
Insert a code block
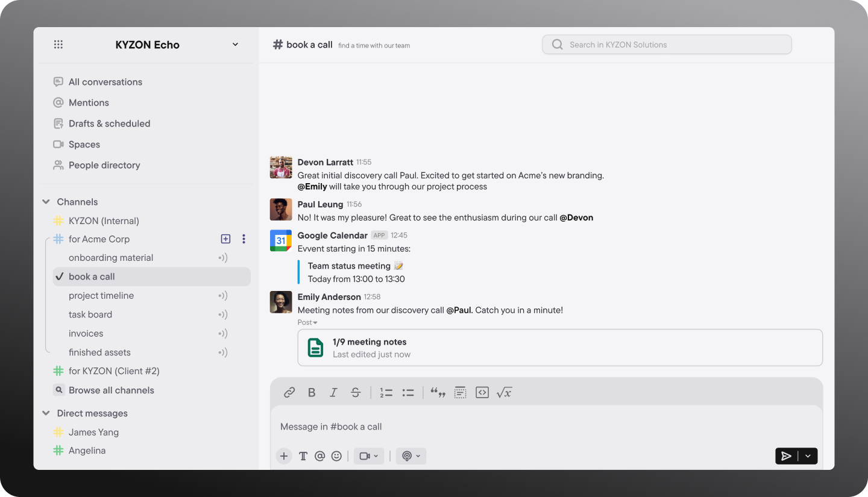[482, 393]
